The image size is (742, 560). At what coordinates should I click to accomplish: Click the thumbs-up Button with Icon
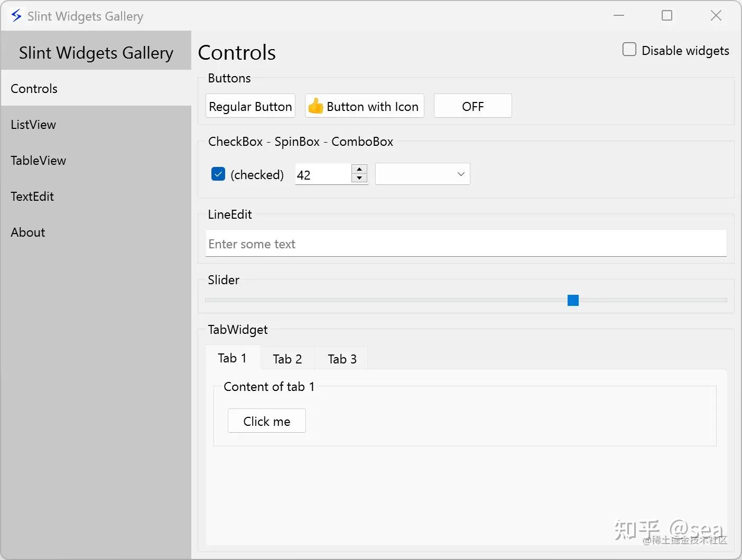click(365, 106)
